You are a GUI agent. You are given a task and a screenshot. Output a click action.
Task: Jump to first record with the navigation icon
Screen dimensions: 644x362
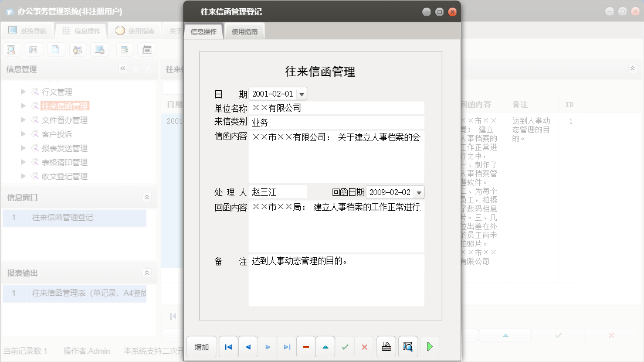pyautogui.click(x=228, y=347)
